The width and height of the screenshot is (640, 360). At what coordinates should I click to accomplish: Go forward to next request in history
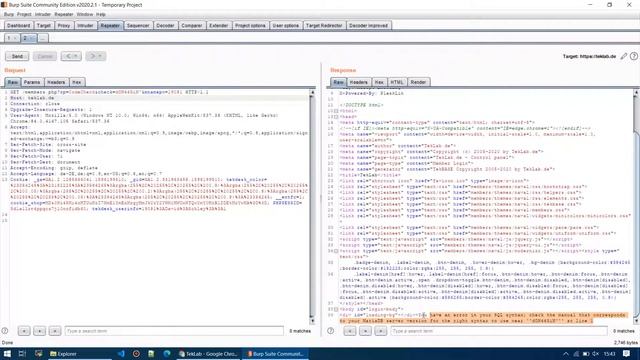pos(93,56)
